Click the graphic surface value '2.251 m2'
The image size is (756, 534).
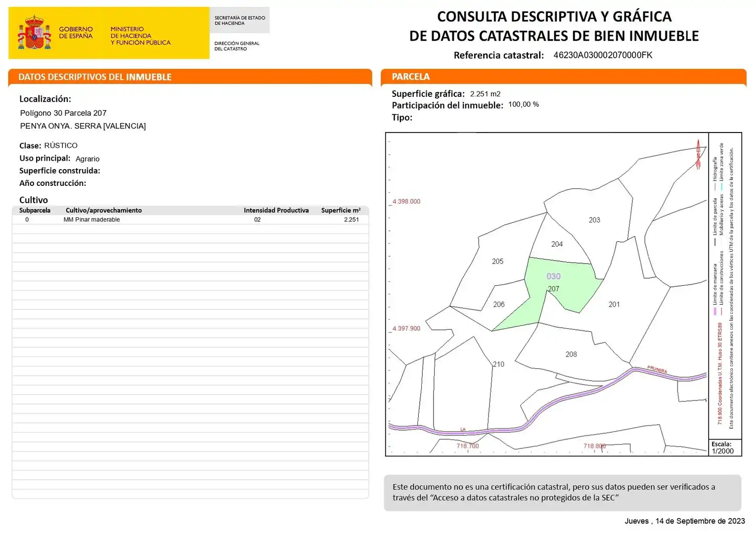[x=485, y=94]
